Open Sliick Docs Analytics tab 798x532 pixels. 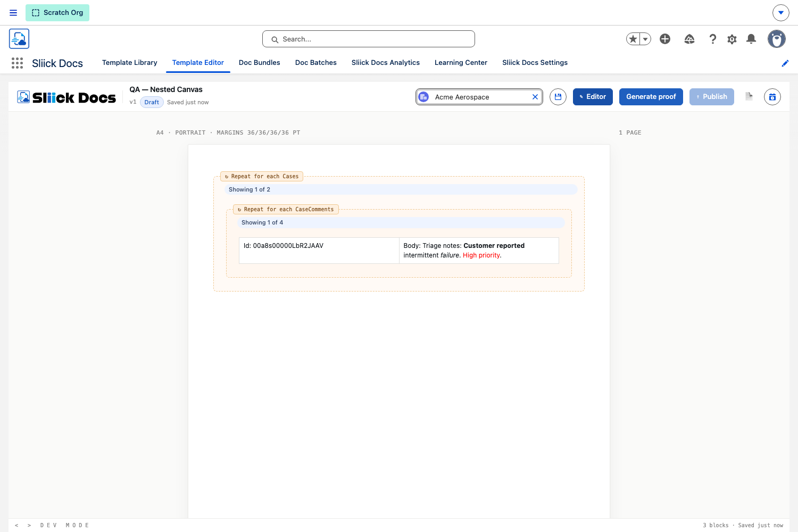[386, 63]
